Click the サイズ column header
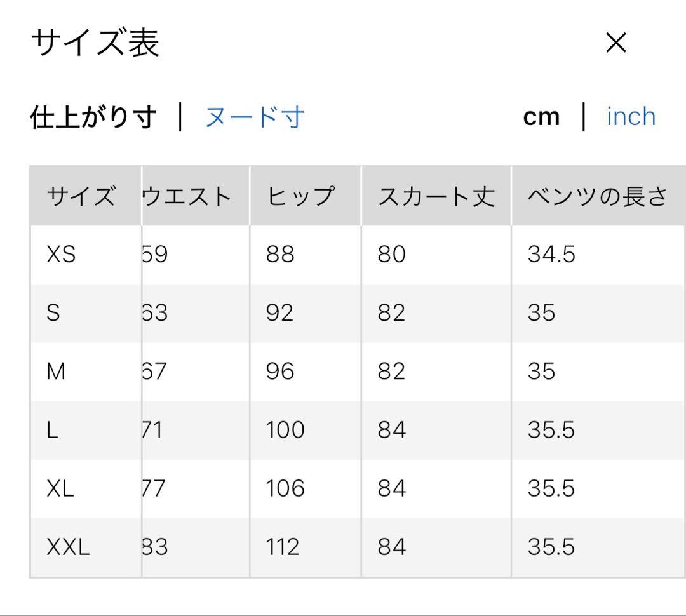686x616 pixels. coord(81,196)
